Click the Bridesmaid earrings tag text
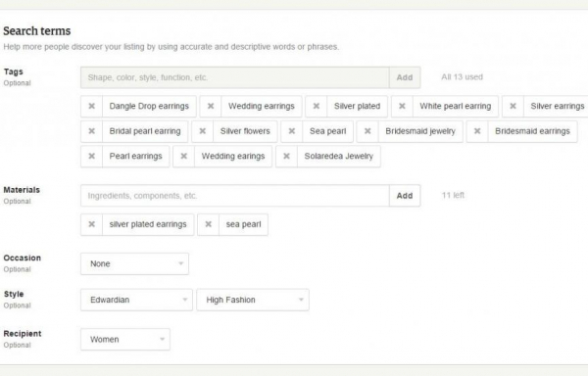Viewport: 588px width, 376px height. [x=532, y=131]
